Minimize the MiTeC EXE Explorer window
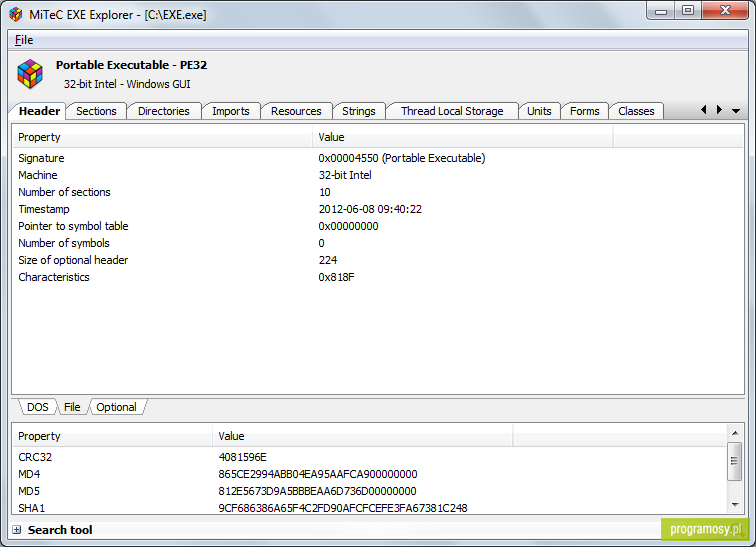This screenshot has width=756, height=547. coord(661,11)
